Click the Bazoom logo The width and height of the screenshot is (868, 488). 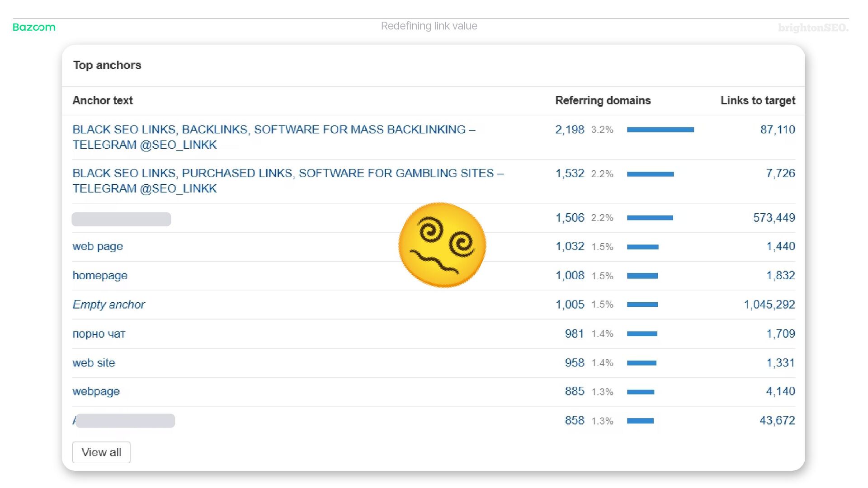(x=34, y=27)
